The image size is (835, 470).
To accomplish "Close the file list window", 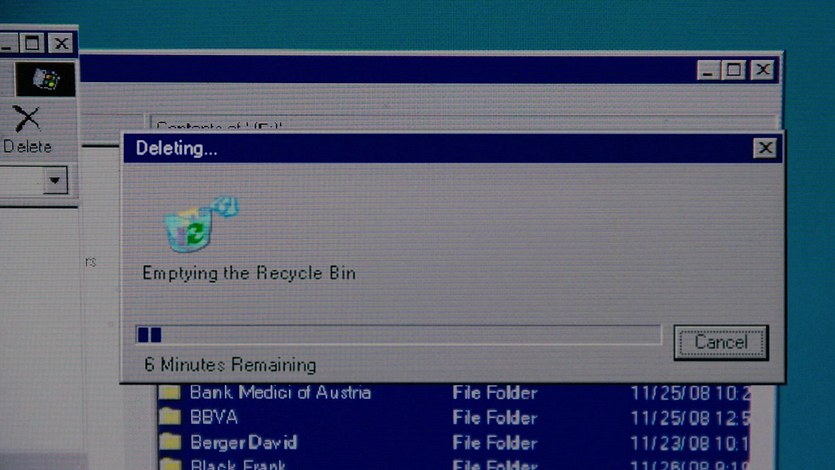I will [763, 70].
